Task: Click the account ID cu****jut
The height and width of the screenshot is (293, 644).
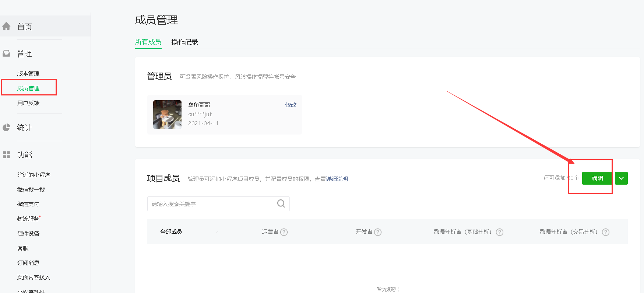Action: 200,114
